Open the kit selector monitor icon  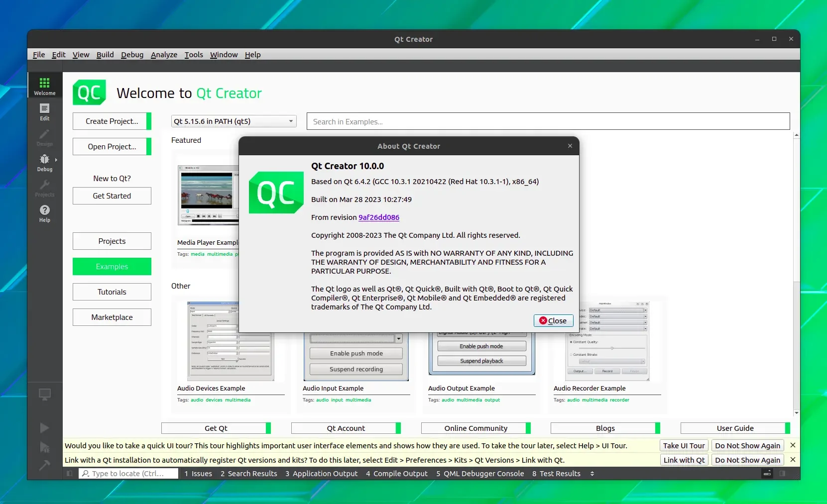pos(45,395)
